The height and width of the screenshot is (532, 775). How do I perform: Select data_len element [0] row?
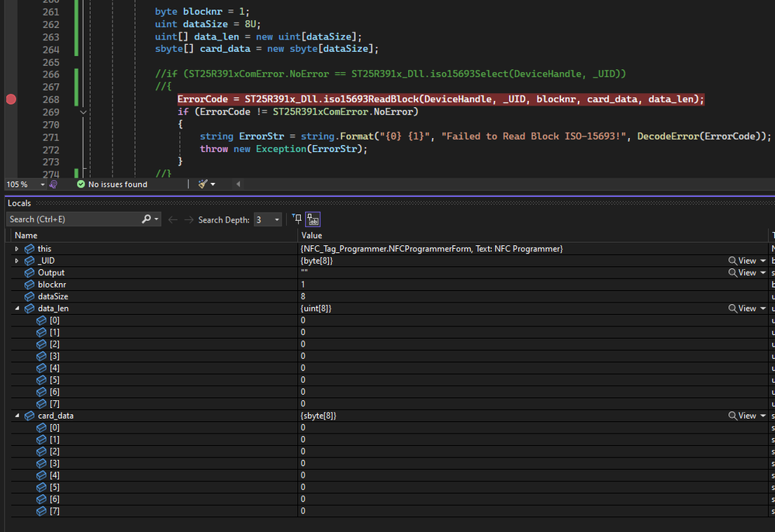pyautogui.click(x=389, y=320)
